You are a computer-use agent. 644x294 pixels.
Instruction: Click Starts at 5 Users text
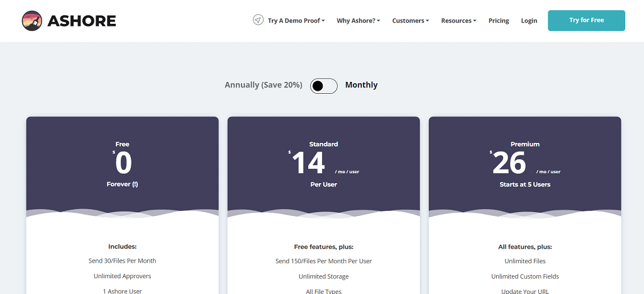525,184
